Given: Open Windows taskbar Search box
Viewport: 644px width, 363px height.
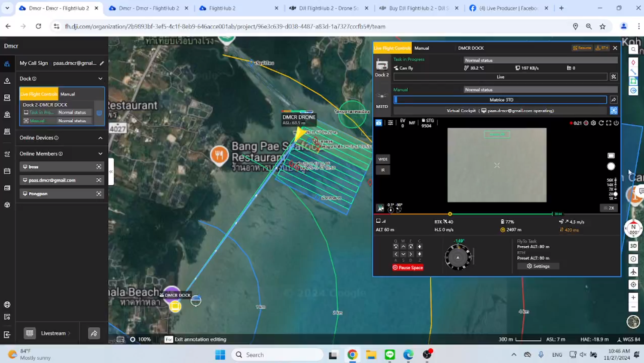Looking at the screenshot, I should 278,355.
